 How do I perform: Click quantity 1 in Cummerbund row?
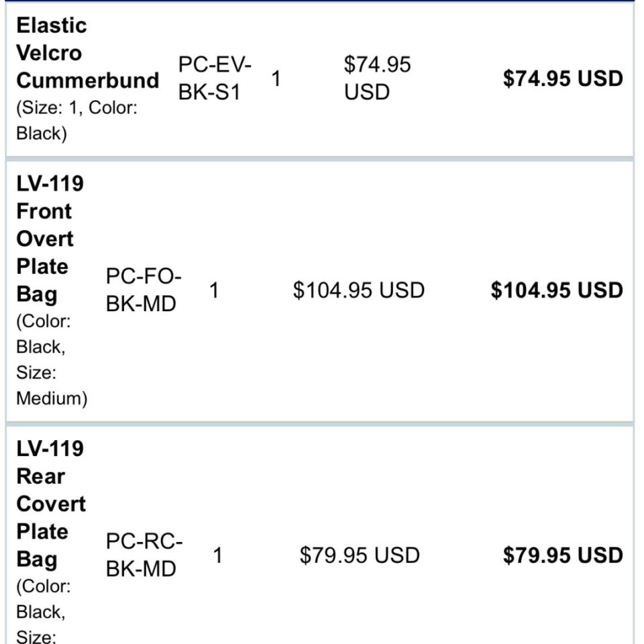[276, 78]
